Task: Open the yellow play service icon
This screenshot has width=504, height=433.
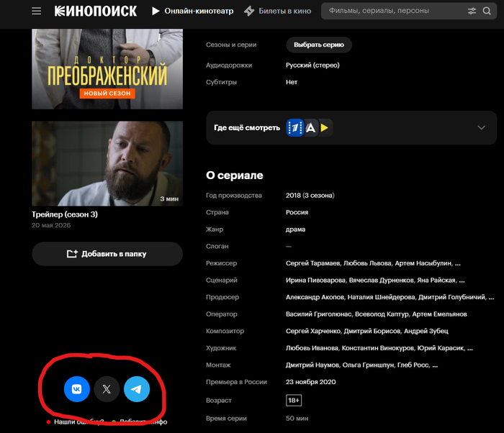Action: [325, 127]
